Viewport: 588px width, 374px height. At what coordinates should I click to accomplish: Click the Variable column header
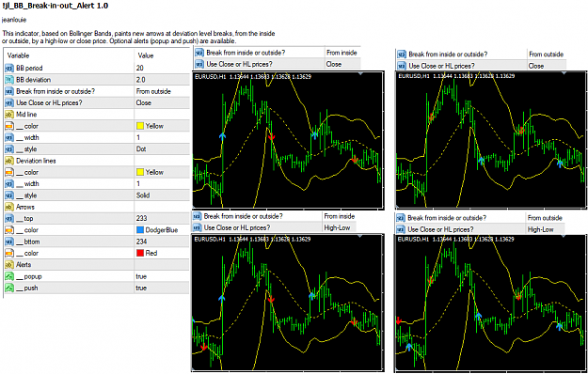pyautogui.click(x=19, y=55)
